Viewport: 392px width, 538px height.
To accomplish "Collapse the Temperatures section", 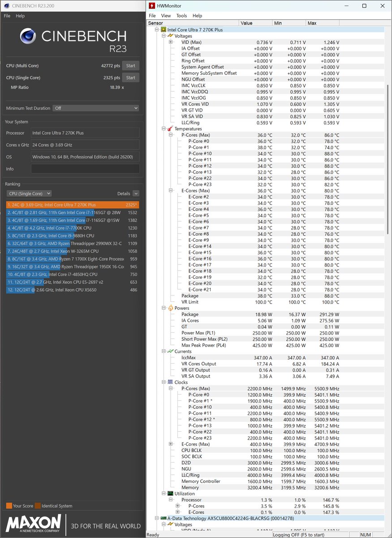I will 164,129.
